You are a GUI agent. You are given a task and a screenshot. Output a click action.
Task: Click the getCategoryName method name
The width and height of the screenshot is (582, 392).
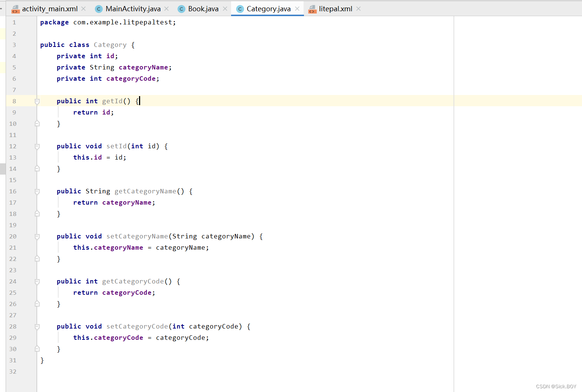coord(145,191)
